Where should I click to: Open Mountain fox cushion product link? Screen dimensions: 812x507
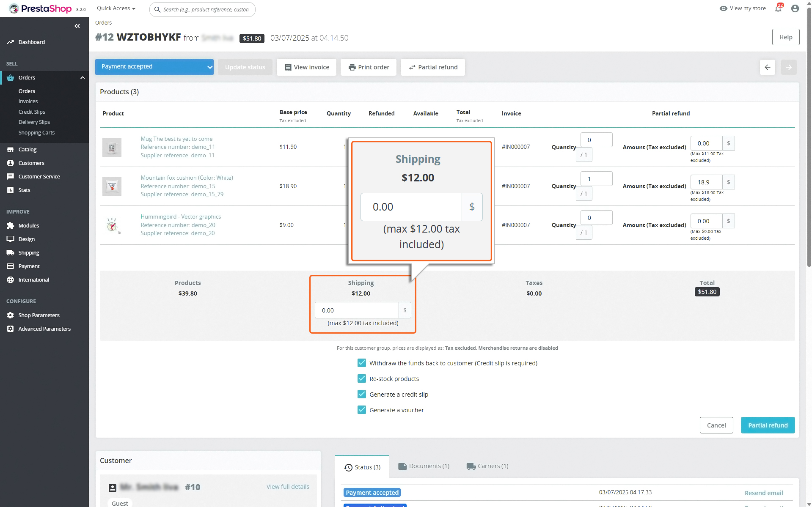click(x=187, y=178)
